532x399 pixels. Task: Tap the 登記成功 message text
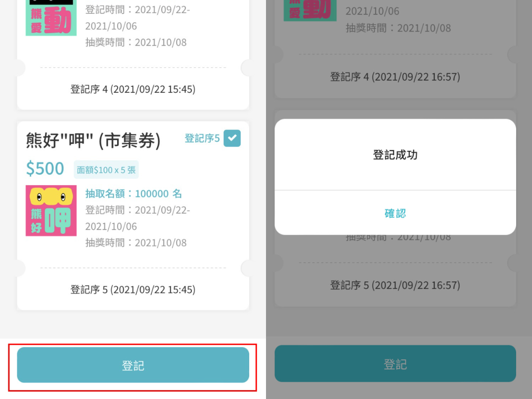(x=395, y=155)
